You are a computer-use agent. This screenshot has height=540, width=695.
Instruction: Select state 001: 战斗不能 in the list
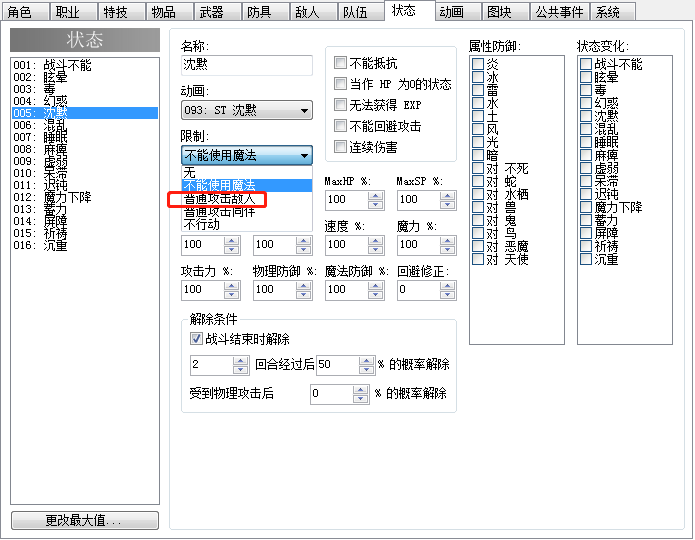click(x=85, y=65)
